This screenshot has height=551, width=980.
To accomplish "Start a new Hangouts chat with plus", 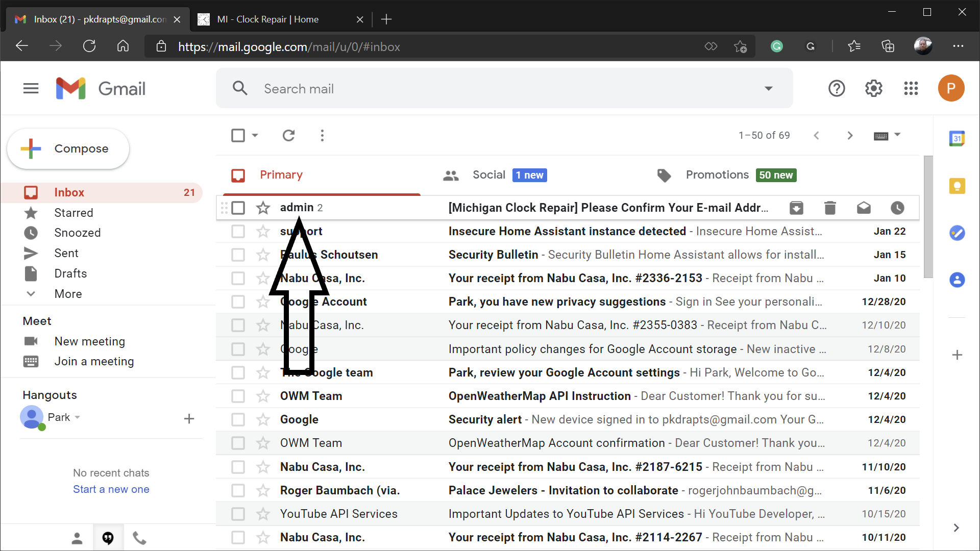I will pyautogui.click(x=189, y=419).
